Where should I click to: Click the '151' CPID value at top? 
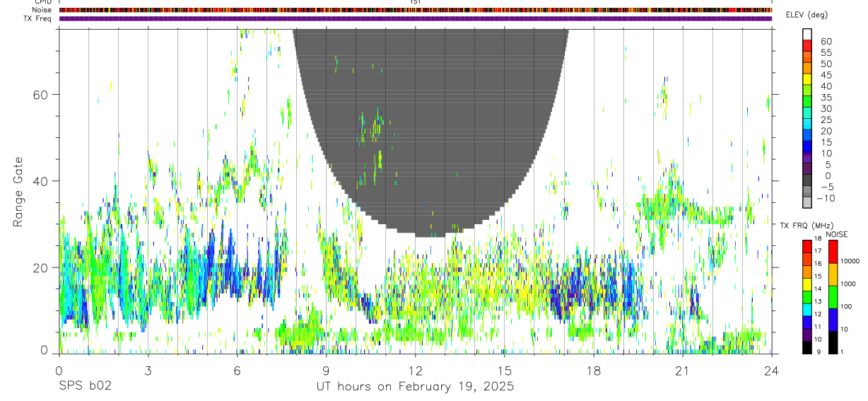pos(415,2)
